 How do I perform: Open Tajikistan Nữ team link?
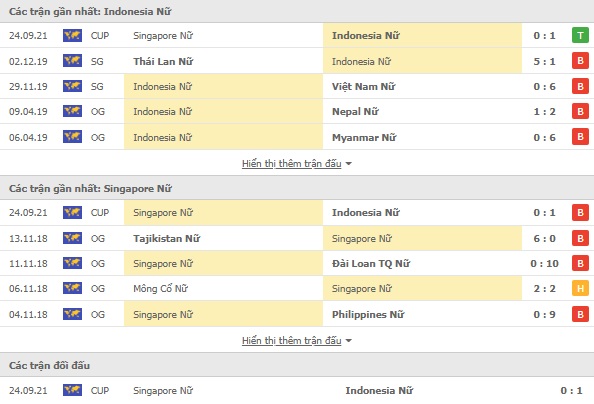pos(166,238)
